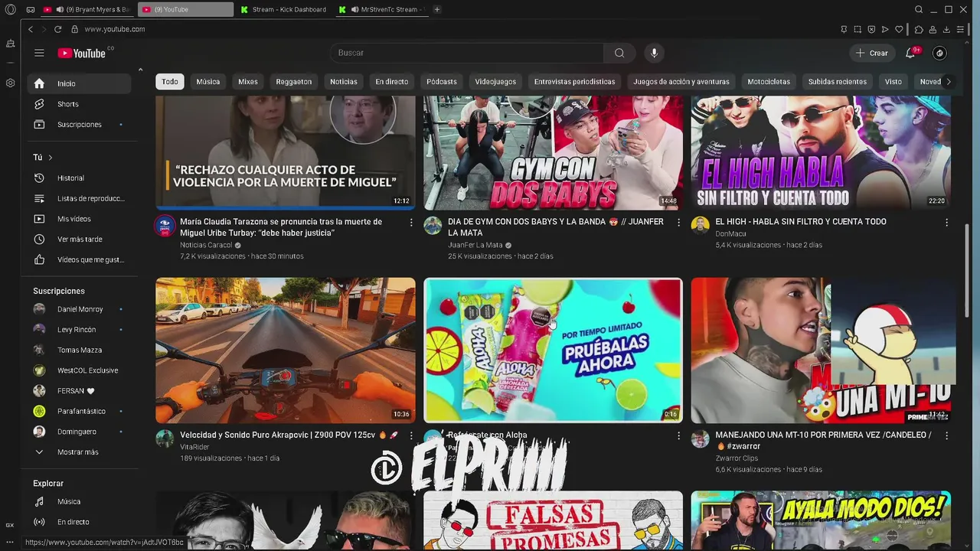Image resolution: width=980 pixels, height=551 pixels.
Task: Open options for María Claudia Tarazona video
Action: [x=411, y=223]
